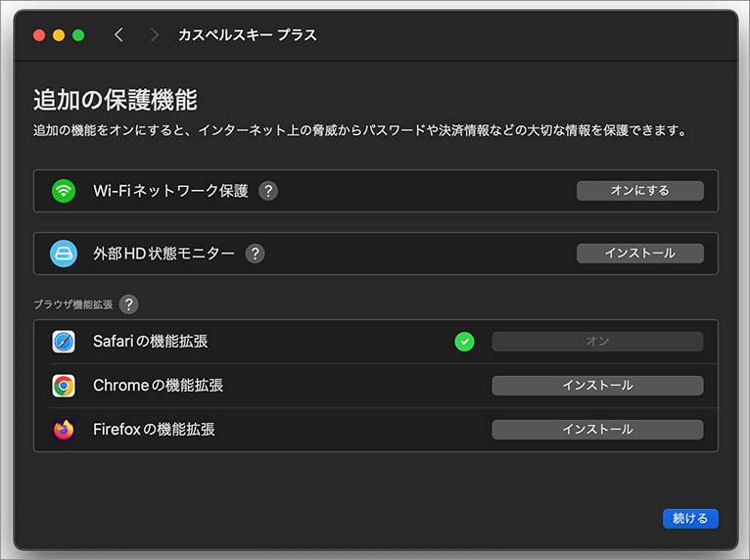750x560 pixels.
Task: Click the Firefox browser icon
Action: (64, 430)
